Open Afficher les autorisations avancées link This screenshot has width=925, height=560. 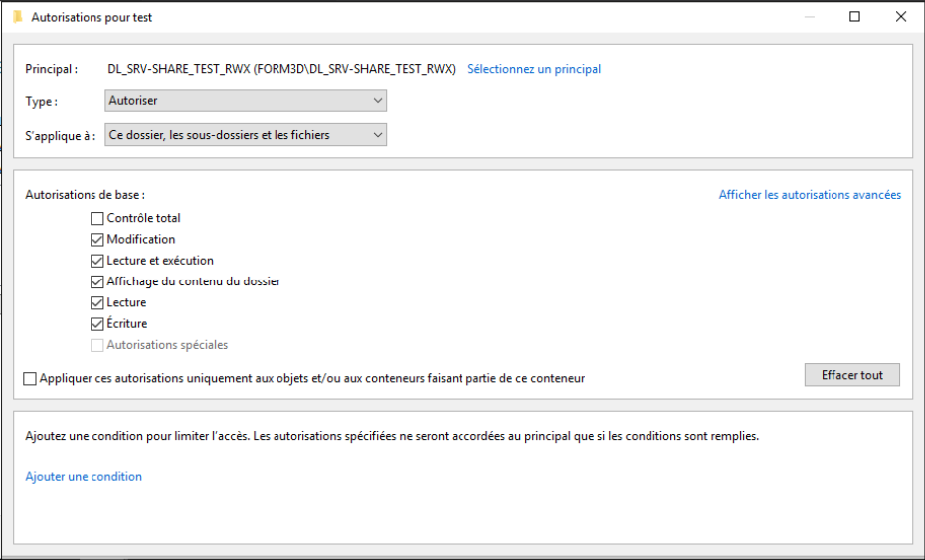click(x=810, y=195)
